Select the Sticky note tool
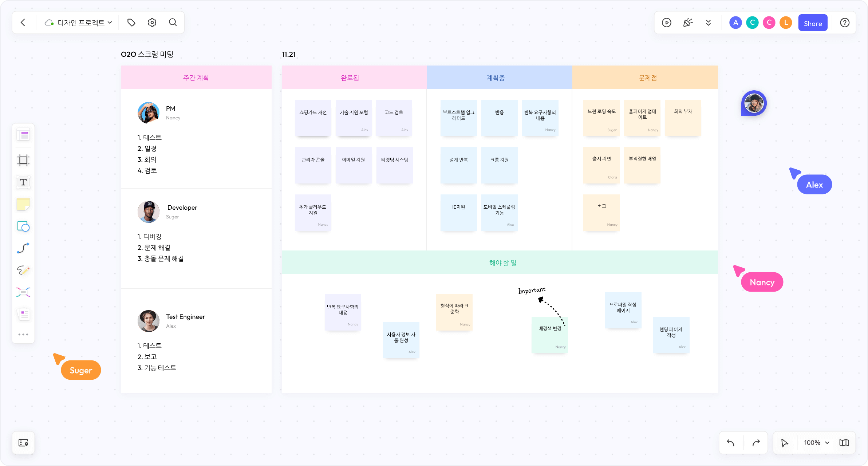The width and height of the screenshot is (868, 466). point(24,204)
